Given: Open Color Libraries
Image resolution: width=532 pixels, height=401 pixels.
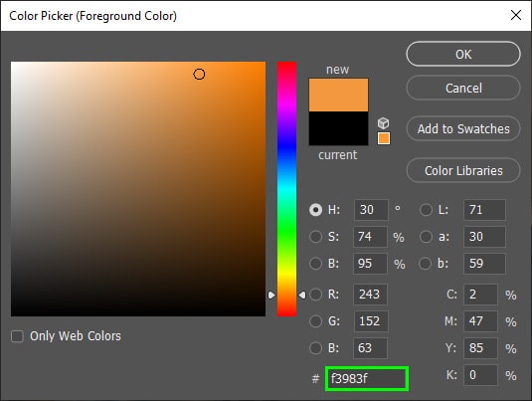Looking at the screenshot, I should [x=463, y=170].
